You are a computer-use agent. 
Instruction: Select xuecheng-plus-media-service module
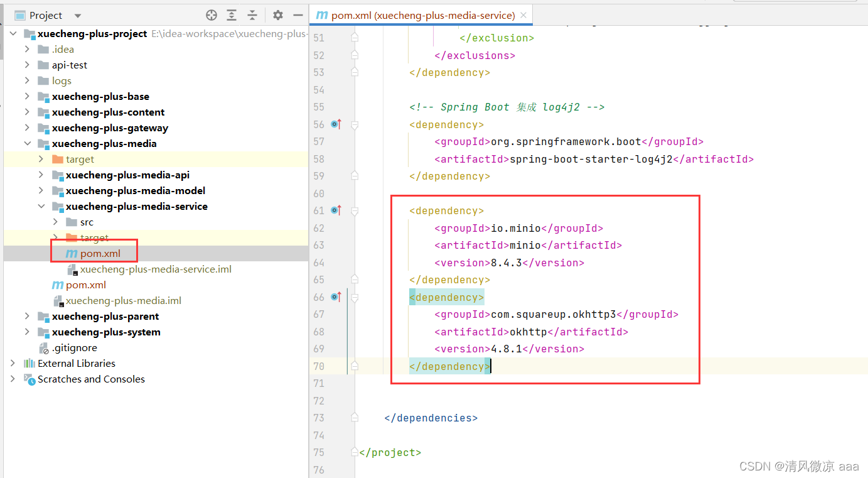point(137,206)
